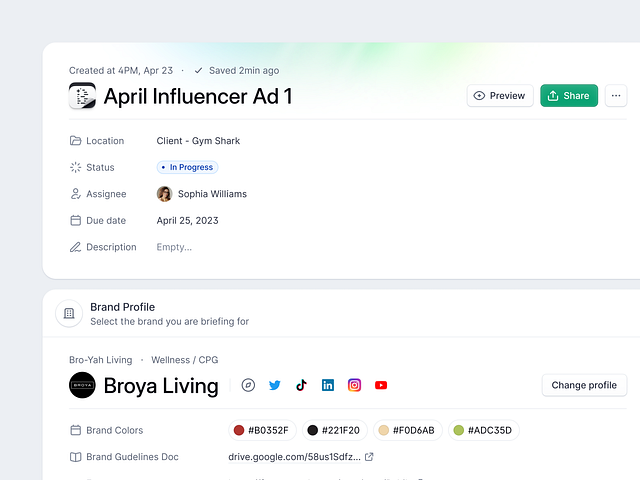Click the Brand Guidelines Doc book icon

click(76, 457)
